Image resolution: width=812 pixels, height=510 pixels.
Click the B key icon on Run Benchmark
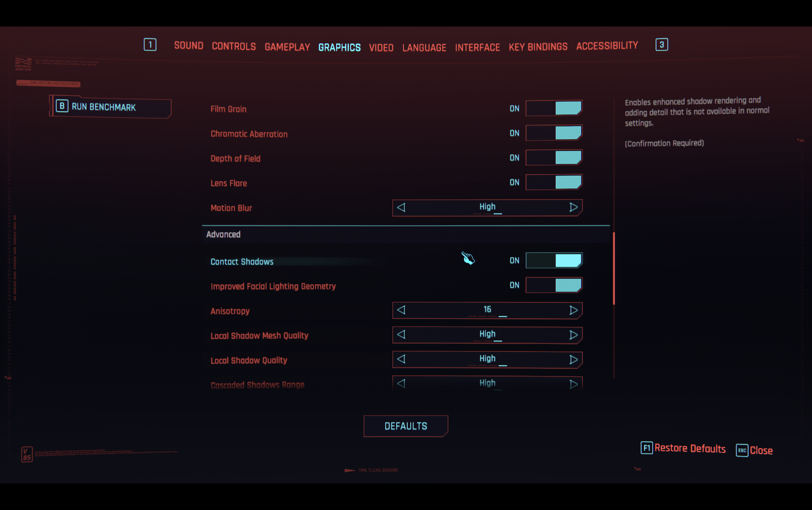62,106
